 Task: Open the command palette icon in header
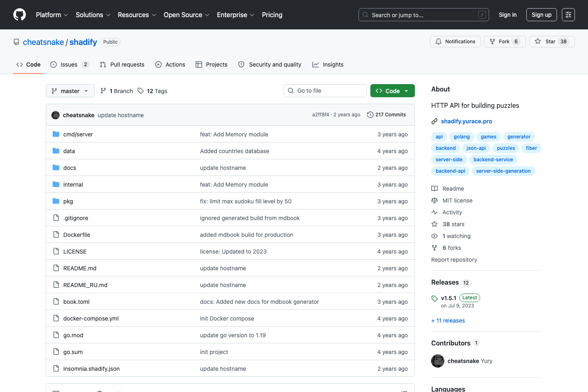[x=568, y=15]
